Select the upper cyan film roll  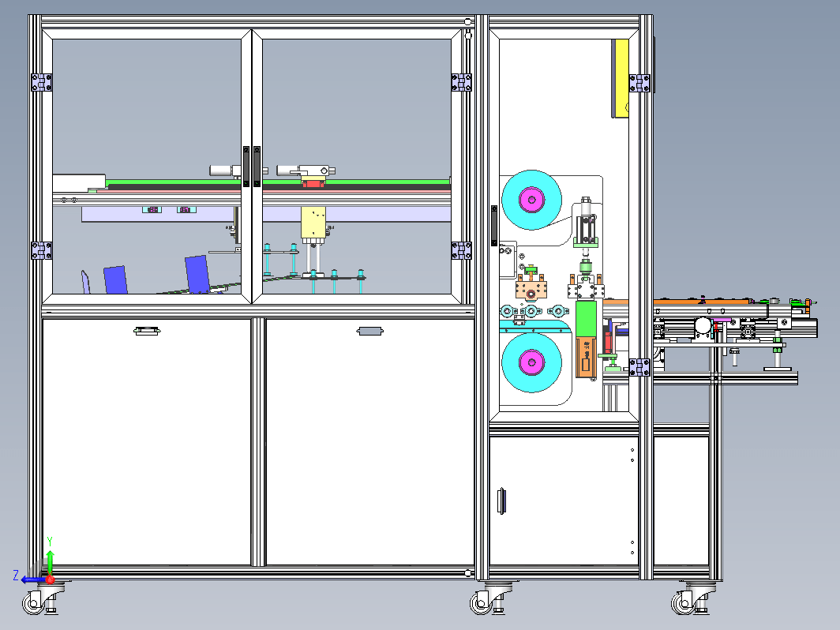click(531, 200)
